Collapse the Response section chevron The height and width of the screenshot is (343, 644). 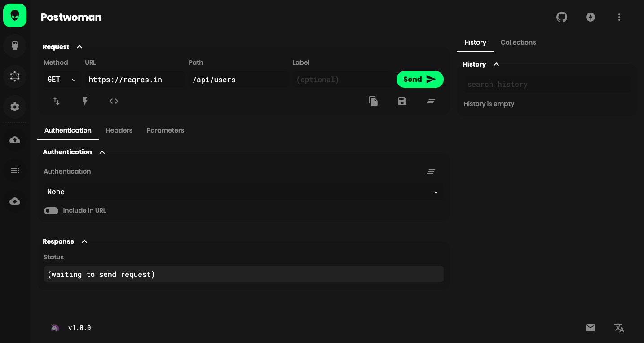point(84,241)
